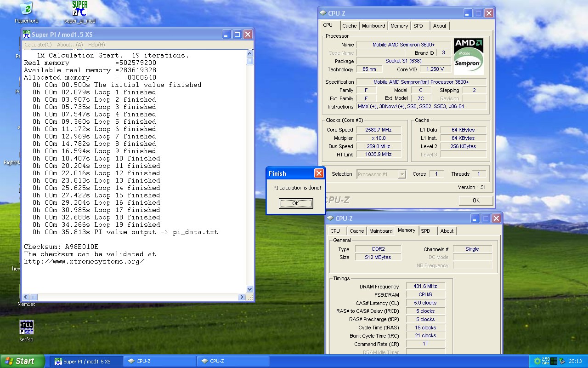Click the AMD Sempron logo image

[x=469, y=56]
